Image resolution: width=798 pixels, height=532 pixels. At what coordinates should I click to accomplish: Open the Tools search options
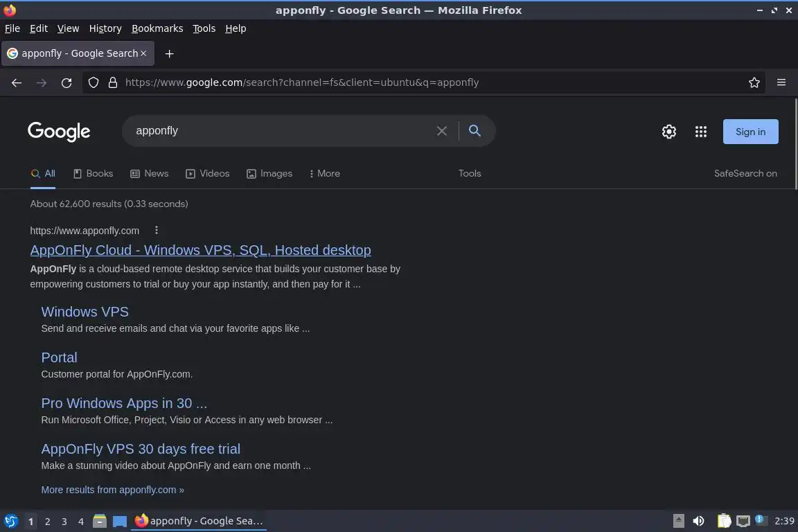469,174
